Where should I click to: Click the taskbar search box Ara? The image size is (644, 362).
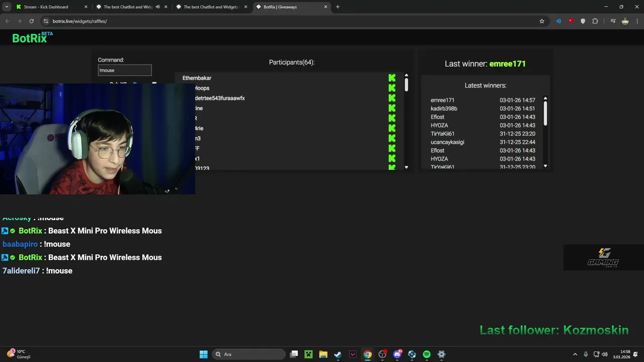tap(249, 354)
